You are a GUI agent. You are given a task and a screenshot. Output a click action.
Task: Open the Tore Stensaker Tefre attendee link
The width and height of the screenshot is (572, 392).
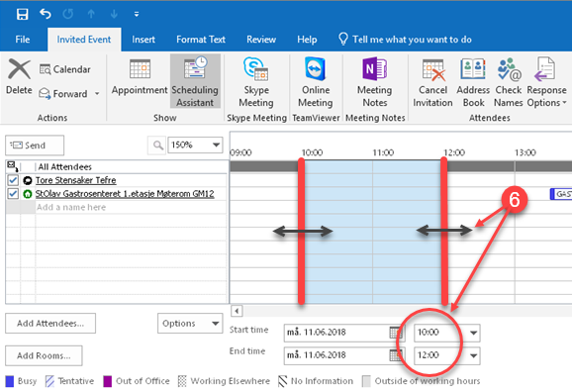pos(76,180)
